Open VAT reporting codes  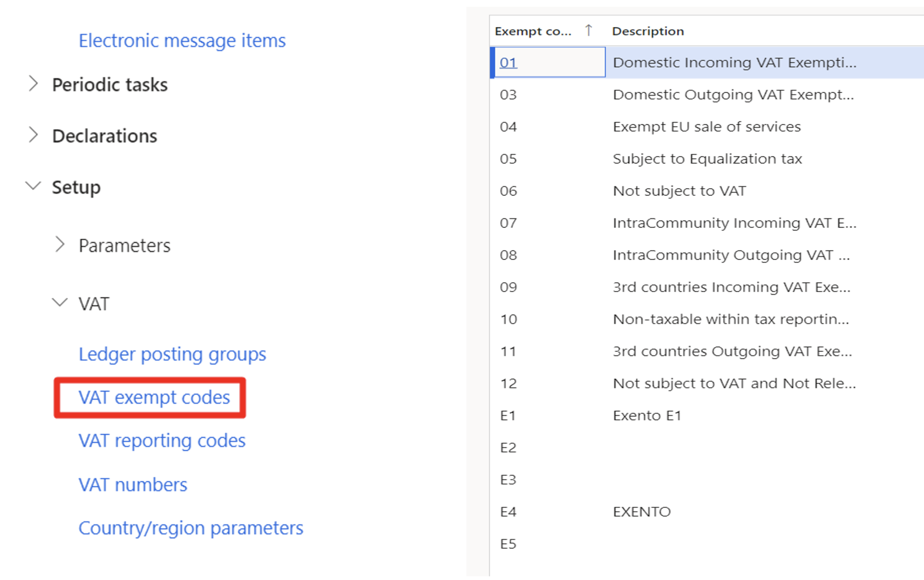pos(162,441)
